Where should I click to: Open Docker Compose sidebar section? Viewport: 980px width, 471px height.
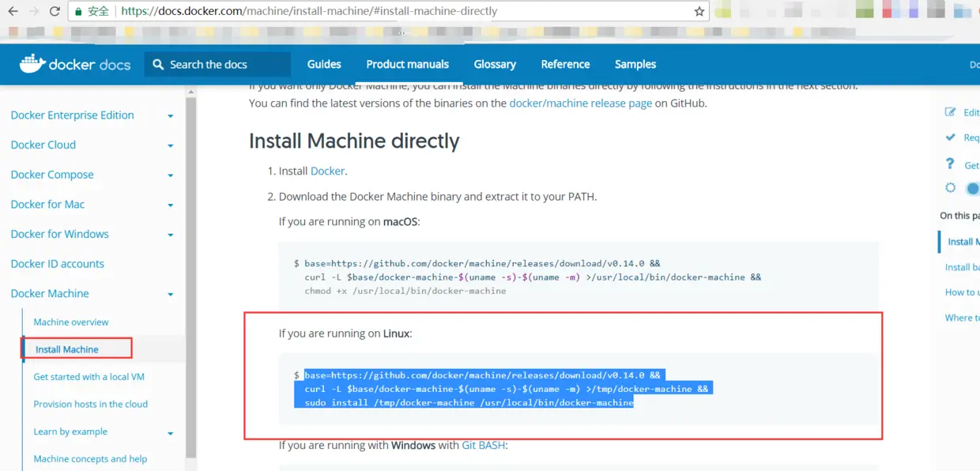[x=52, y=175]
